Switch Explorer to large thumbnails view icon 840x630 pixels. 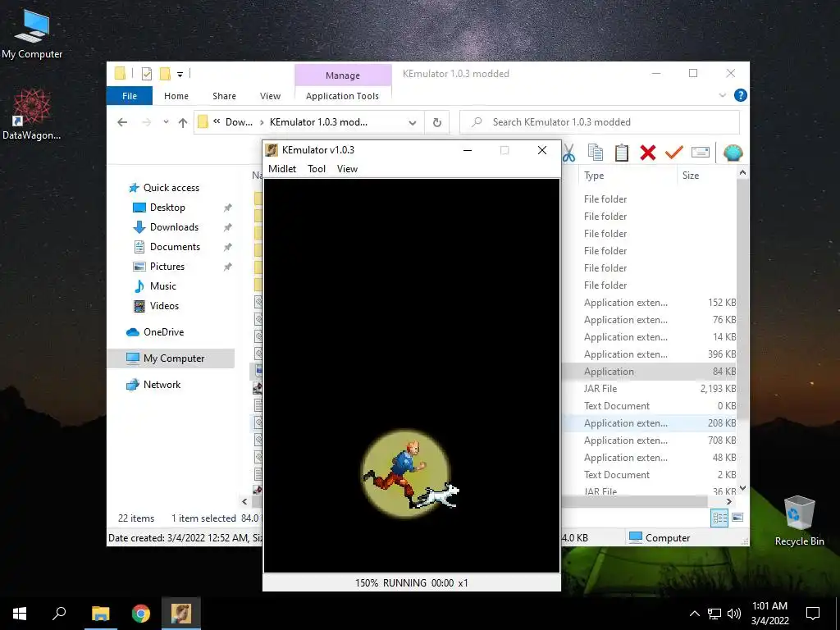coord(737,518)
